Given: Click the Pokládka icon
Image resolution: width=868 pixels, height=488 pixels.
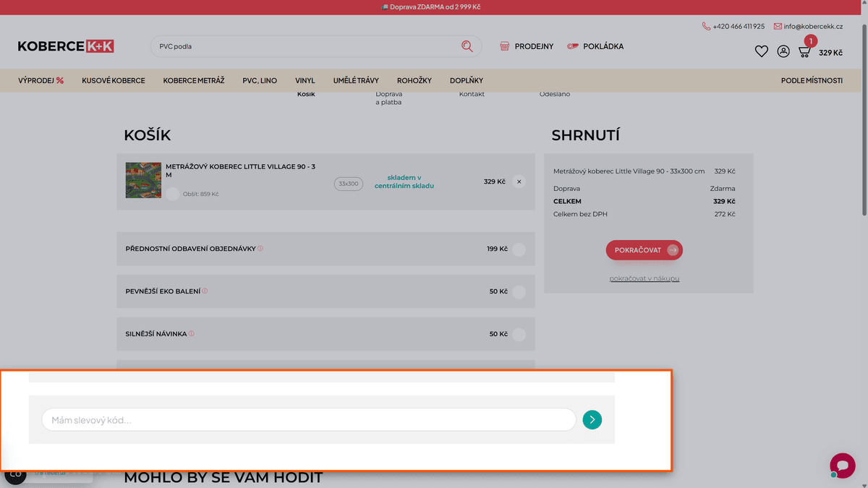Looking at the screenshot, I should (x=573, y=46).
